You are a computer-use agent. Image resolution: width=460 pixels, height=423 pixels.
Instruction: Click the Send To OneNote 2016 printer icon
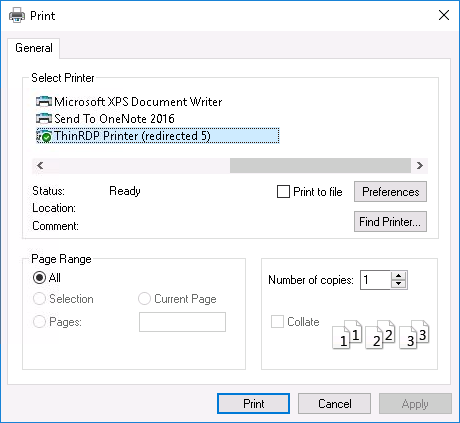pos(44,118)
